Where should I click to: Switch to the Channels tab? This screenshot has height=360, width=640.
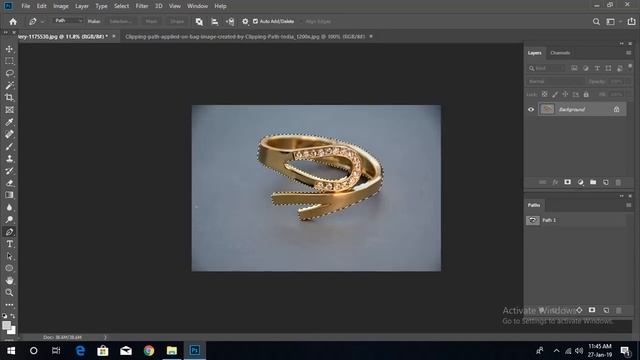[x=560, y=53]
